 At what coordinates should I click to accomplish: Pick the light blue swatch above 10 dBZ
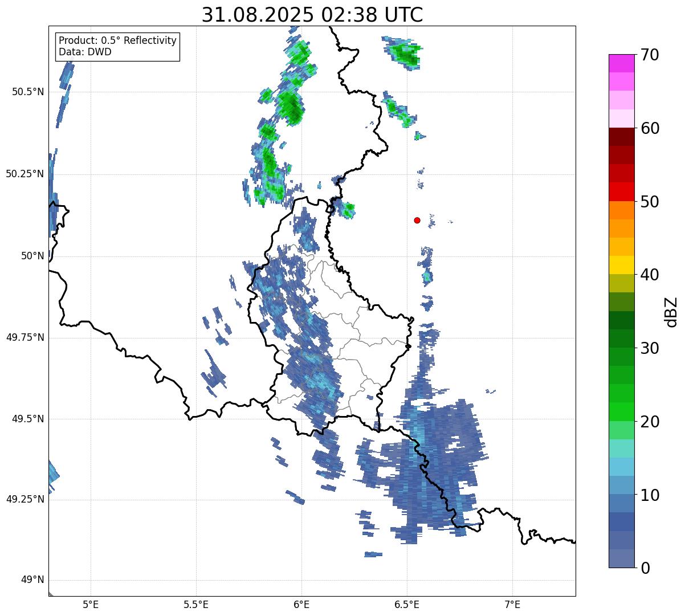tap(622, 486)
